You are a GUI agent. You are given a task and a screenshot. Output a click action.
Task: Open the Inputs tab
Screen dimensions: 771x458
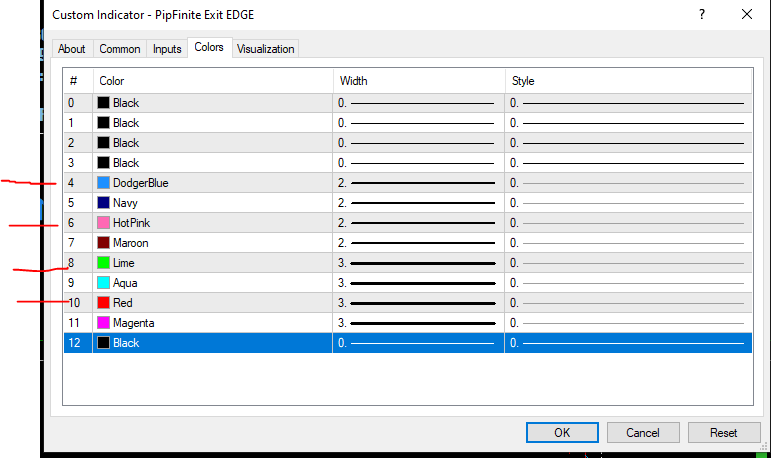pyautogui.click(x=167, y=49)
